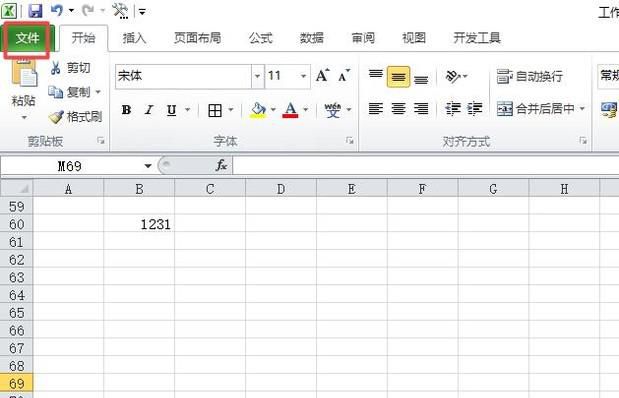Viewport: 619px width, 398px height.
Task: Click the 格式刷 format painter
Action: pos(75,116)
